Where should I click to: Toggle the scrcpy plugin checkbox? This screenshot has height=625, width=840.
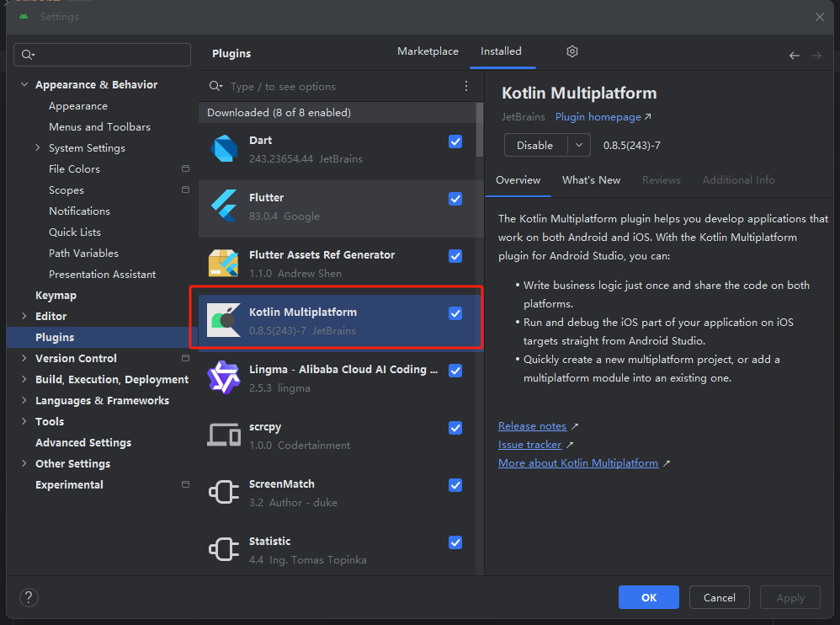(455, 428)
